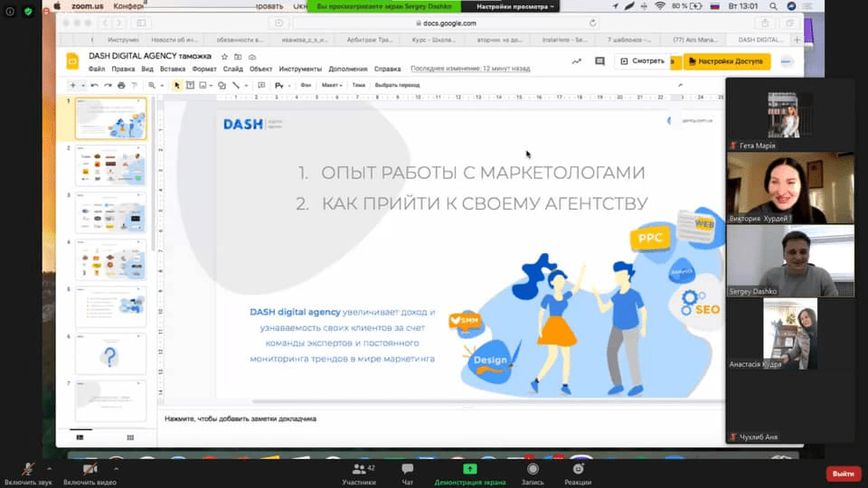
Task: Click the move to folder icon
Action: click(238, 56)
